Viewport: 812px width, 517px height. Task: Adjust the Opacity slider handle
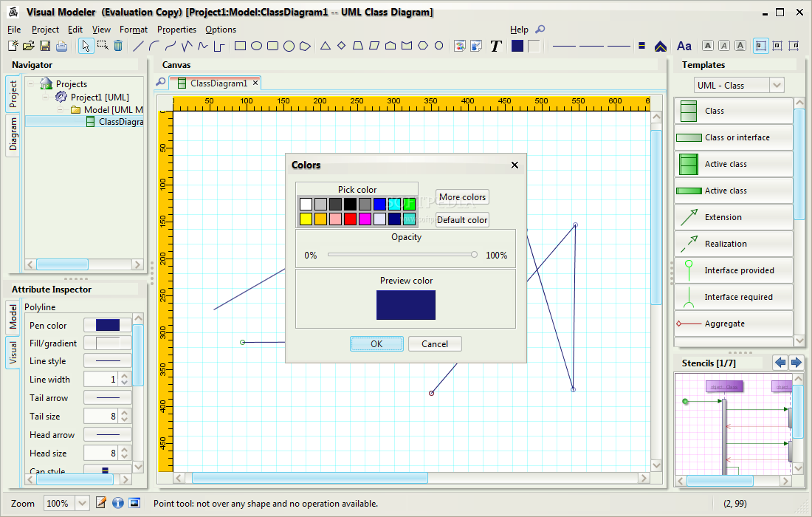(474, 254)
